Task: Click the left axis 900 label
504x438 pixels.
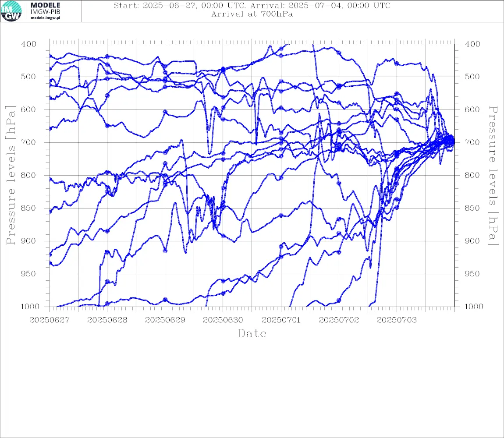Action: pos(28,241)
